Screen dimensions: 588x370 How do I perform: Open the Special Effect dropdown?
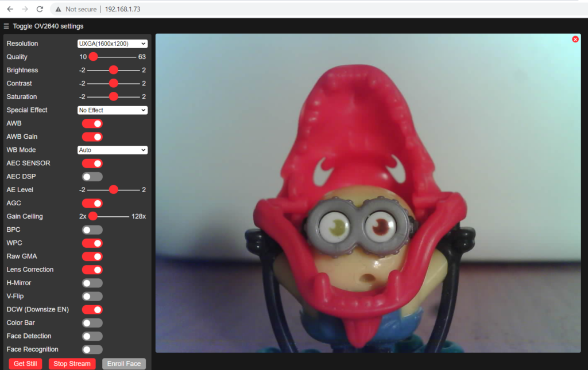point(112,110)
